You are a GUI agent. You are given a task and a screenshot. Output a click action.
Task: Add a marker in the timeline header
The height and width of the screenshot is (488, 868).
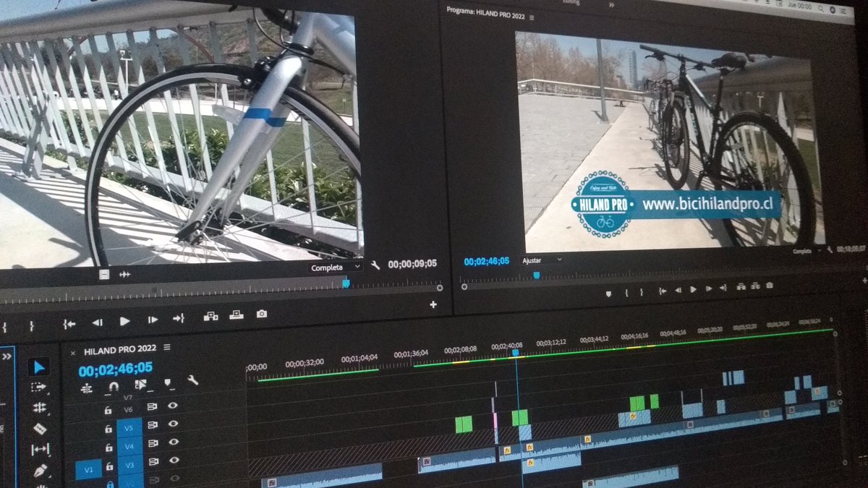click(168, 382)
